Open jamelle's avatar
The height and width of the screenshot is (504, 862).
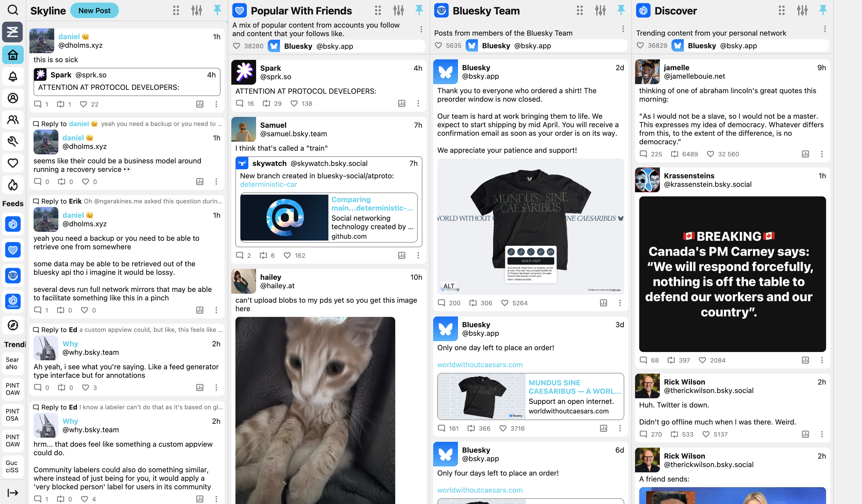[647, 72]
